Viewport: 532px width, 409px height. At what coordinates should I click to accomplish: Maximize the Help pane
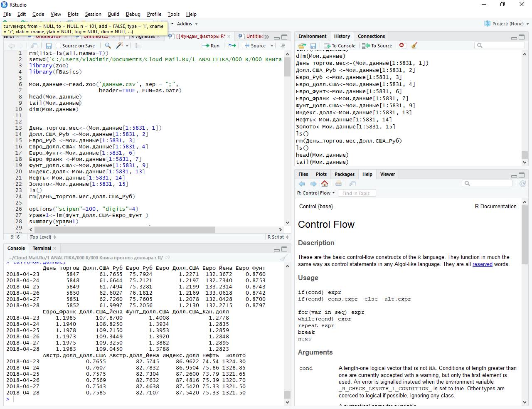click(522, 175)
